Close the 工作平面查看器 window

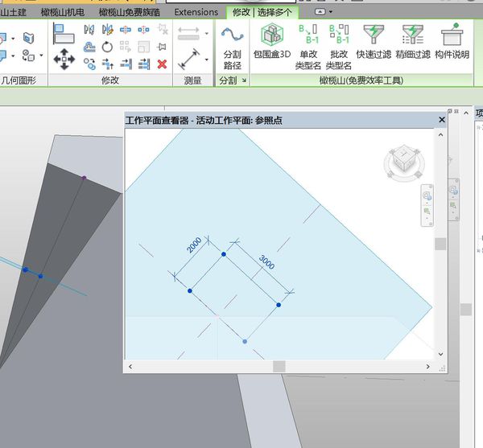442,120
